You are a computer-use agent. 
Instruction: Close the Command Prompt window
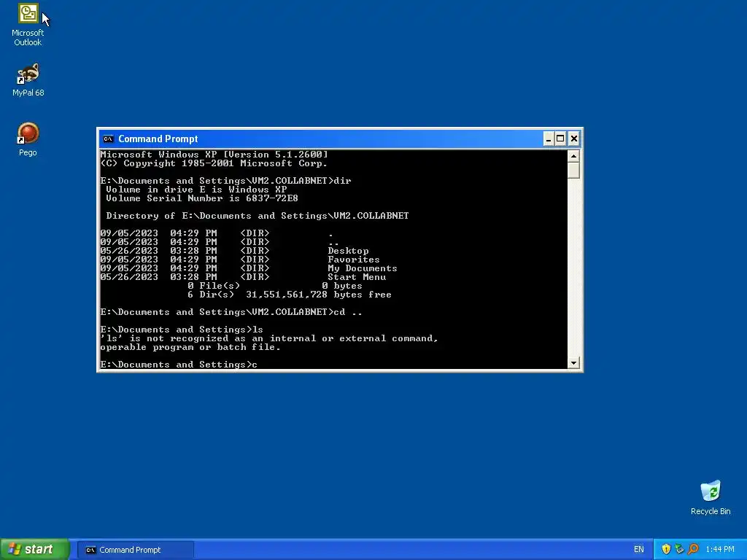click(x=574, y=139)
